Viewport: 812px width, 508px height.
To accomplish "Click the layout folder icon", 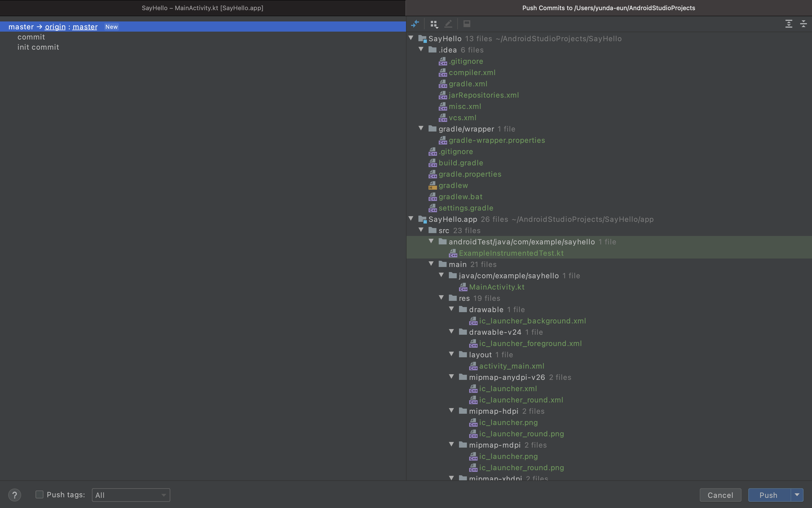I will pos(463,354).
